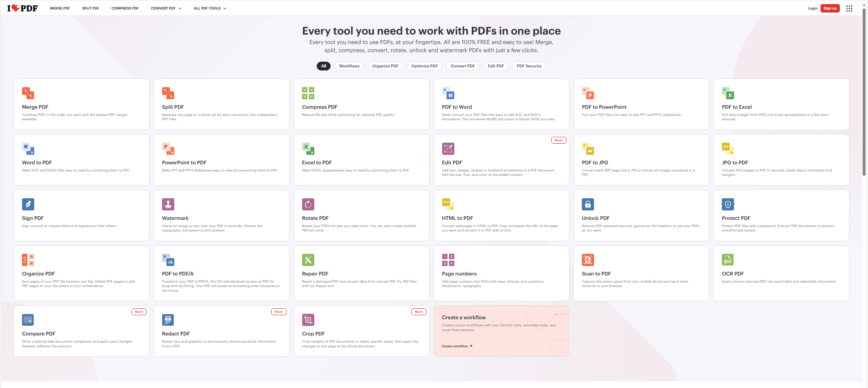Open Split PDF from top menu

(x=91, y=8)
